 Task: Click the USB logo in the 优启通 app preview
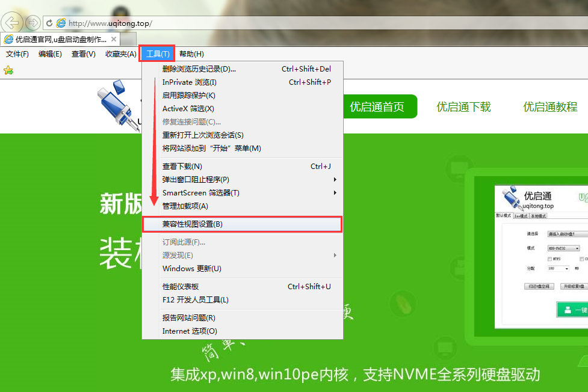tap(510, 198)
